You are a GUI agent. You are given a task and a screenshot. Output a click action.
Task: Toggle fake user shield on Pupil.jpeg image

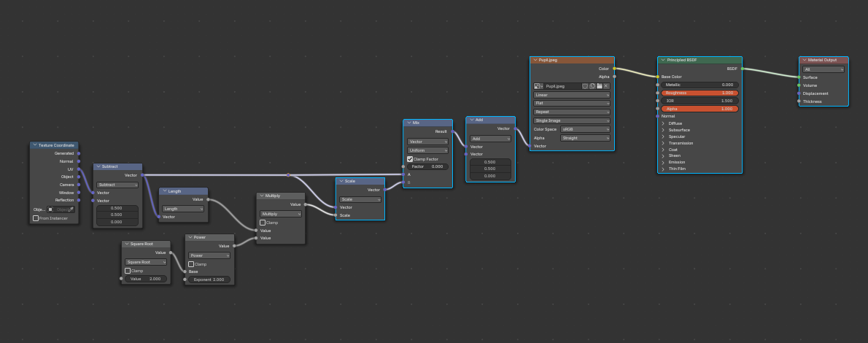[585, 86]
